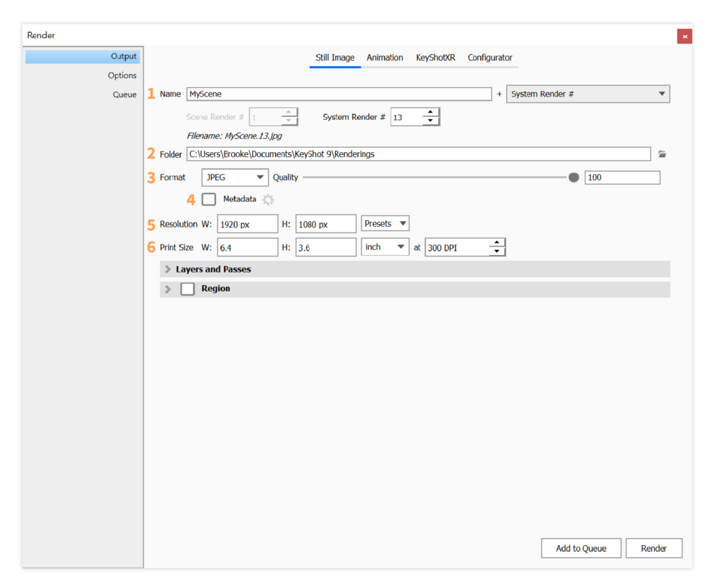The height and width of the screenshot is (588, 721).
Task: Select Options in the left sidebar
Action: tap(122, 75)
